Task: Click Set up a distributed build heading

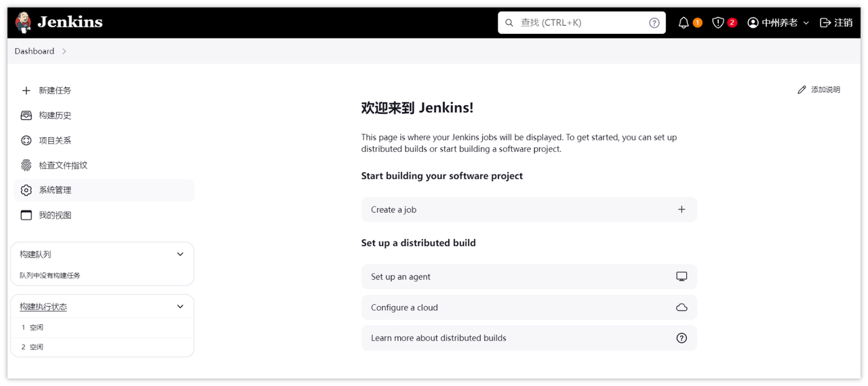Action: 418,243
